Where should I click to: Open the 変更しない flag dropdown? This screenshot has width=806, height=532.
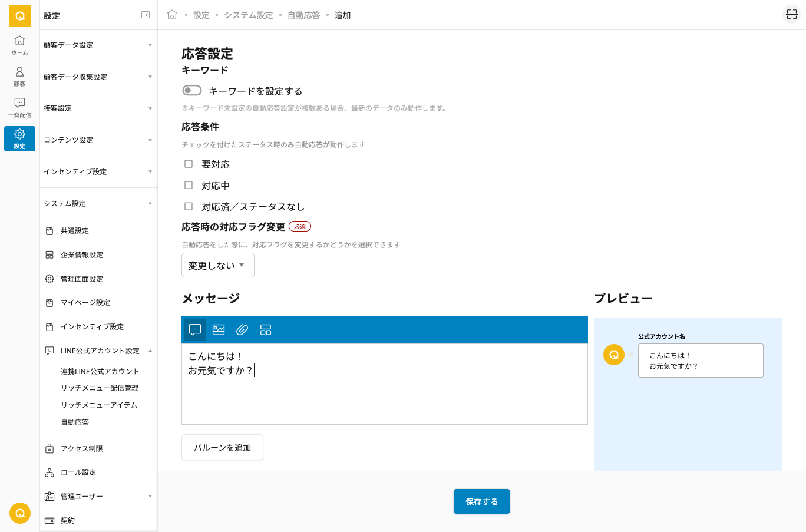pyautogui.click(x=217, y=265)
